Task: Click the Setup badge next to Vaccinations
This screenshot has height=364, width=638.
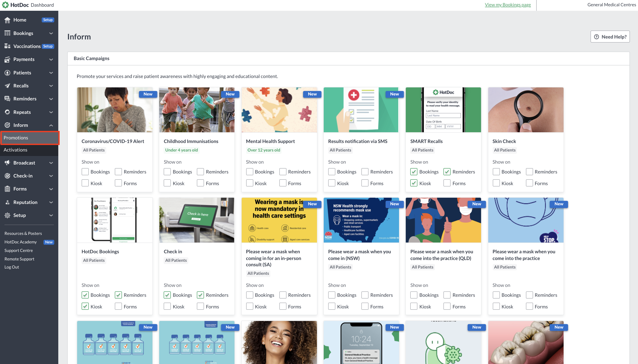Action: pos(48,46)
